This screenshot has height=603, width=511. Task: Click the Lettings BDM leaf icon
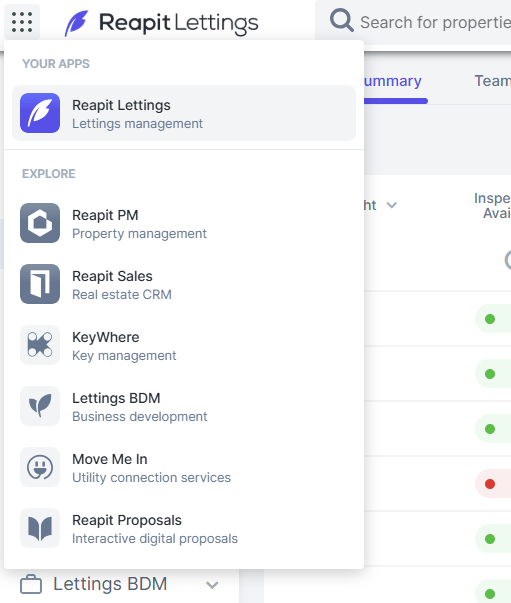point(40,406)
